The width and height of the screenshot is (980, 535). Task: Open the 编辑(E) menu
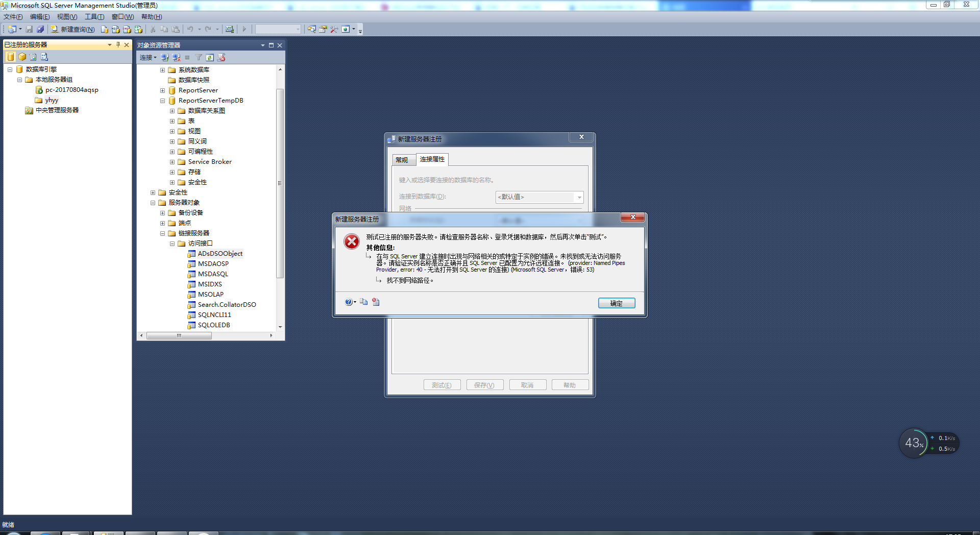click(40, 17)
